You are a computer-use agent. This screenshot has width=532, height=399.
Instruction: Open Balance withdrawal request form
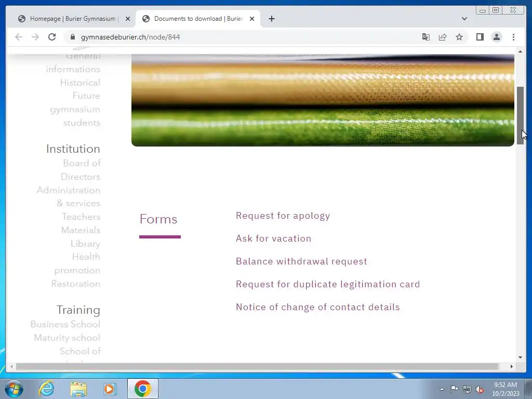point(301,261)
